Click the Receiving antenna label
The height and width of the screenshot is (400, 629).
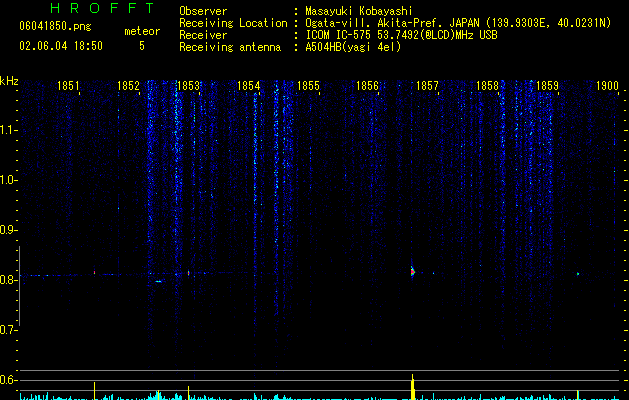230,47
